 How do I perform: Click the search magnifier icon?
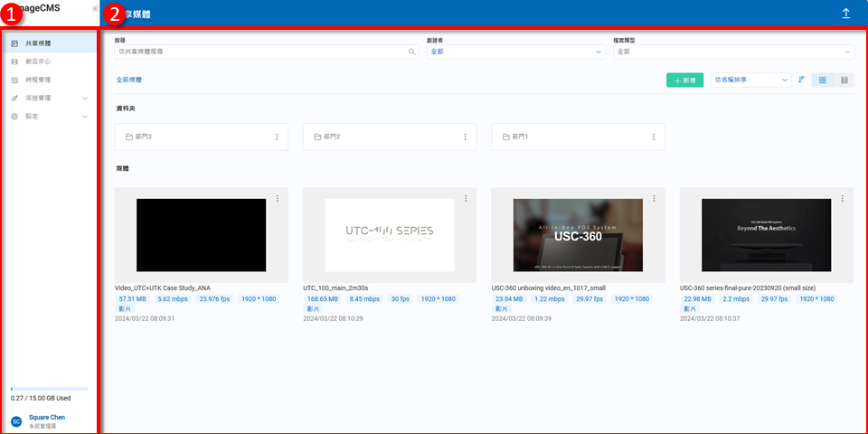click(412, 52)
